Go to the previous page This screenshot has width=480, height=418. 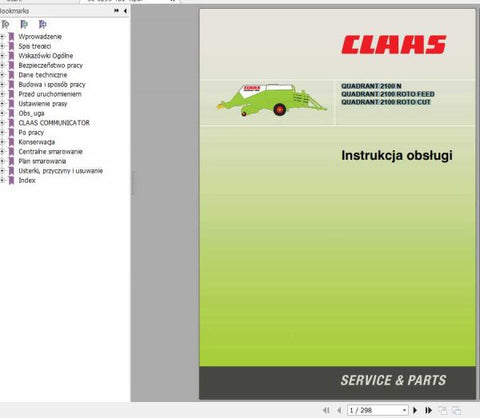click(339, 410)
